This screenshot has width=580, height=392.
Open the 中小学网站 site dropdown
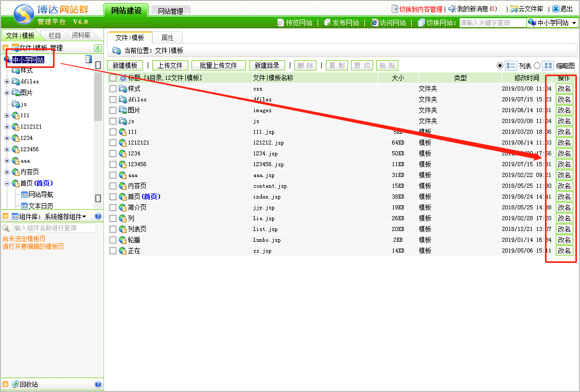pyautogui.click(x=574, y=23)
